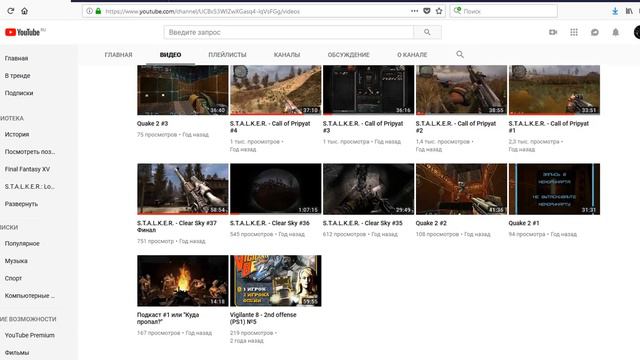Open the Call of Pripyat #1 thumbnail
Viewport: 640px width, 360px height.
[x=554, y=90]
